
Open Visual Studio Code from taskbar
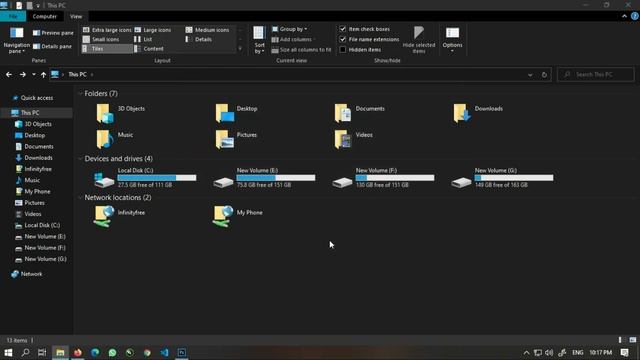point(164,352)
